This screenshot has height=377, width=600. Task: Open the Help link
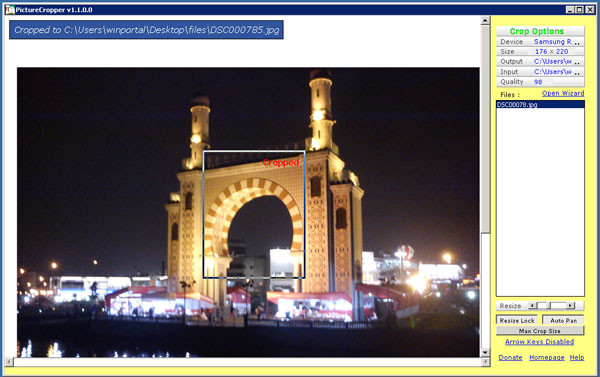pos(577,357)
